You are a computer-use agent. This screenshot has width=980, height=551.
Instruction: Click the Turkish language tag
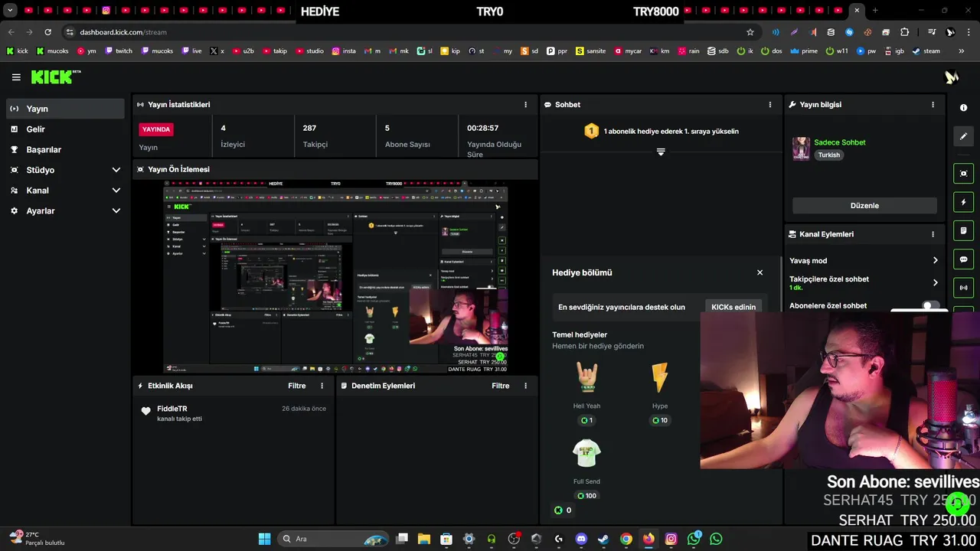[x=828, y=155]
